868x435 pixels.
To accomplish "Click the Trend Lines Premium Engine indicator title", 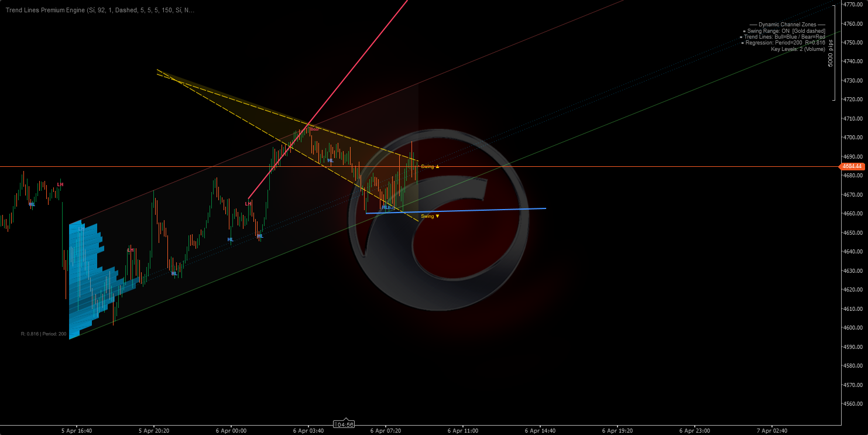I will click(x=100, y=10).
